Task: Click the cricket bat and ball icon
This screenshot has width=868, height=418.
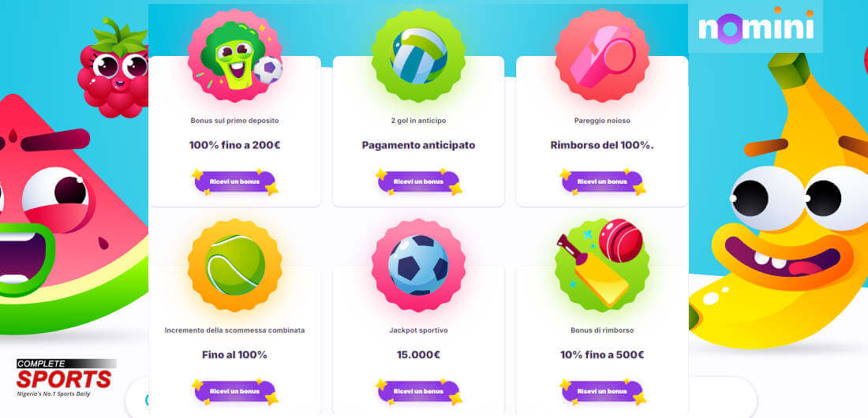Action: coord(602,265)
